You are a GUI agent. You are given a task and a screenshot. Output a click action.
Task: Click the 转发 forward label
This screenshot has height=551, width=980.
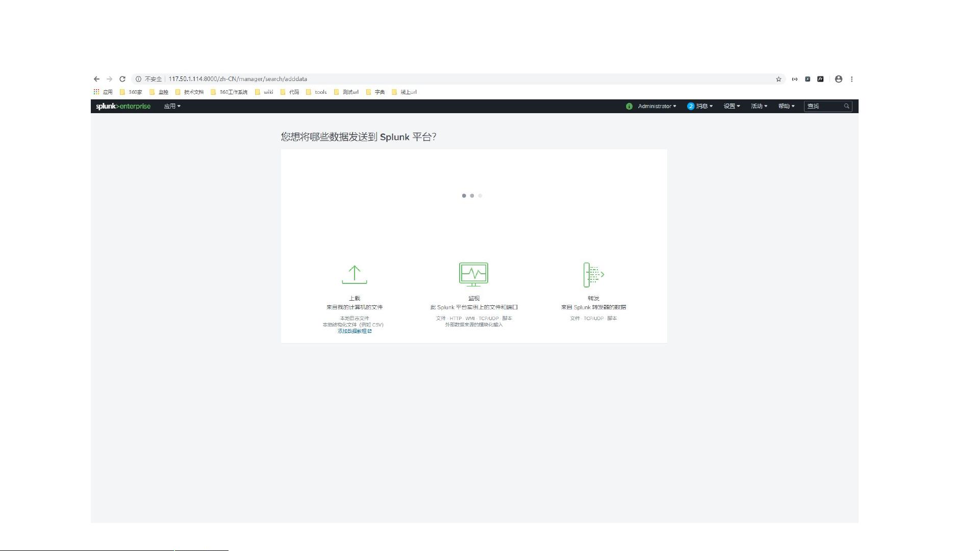(x=593, y=298)
